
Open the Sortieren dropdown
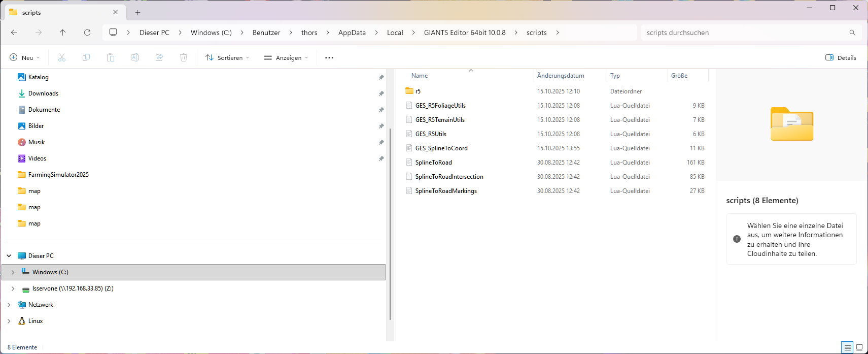(227, 58)
